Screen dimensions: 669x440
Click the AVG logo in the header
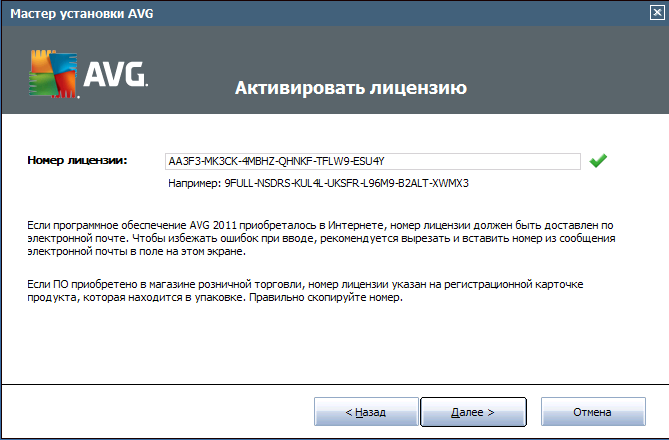coord(88,74)
